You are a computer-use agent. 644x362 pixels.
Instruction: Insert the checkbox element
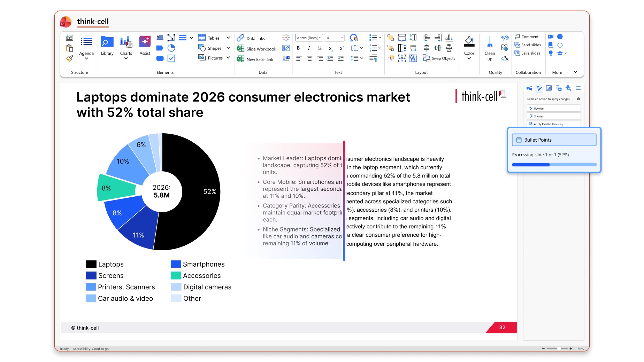171,58
